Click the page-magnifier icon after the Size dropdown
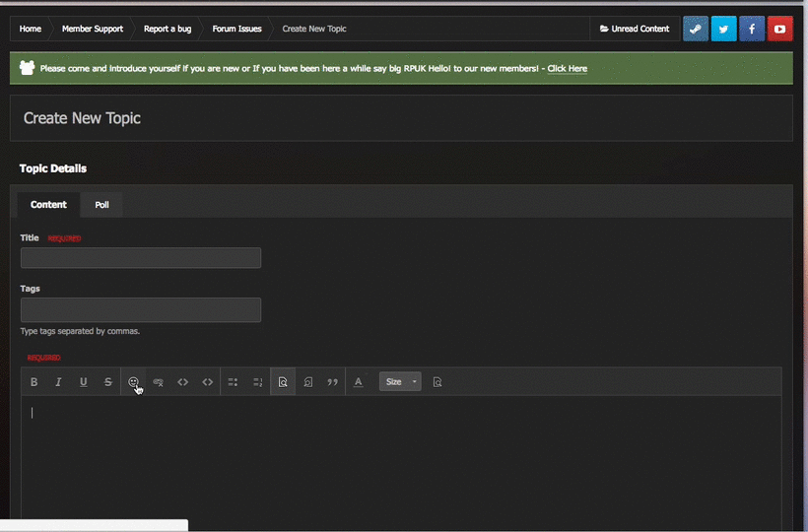The image size is (808, 532). click(438, 381)
